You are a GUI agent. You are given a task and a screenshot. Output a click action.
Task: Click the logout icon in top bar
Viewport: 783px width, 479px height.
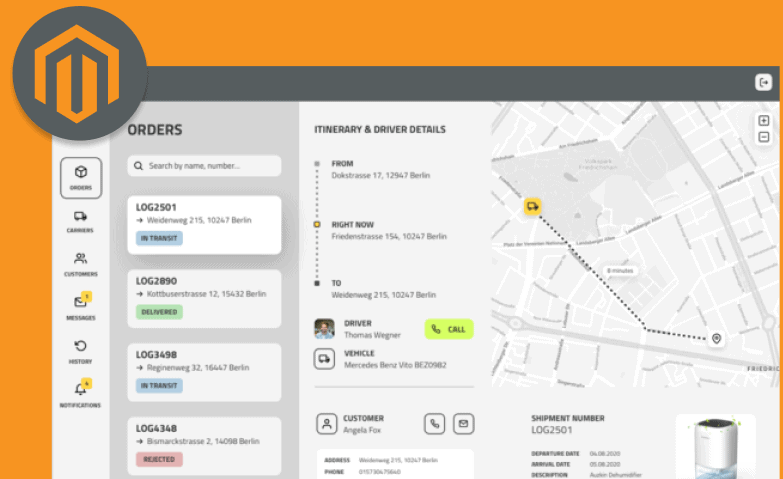(x=763, y=82)
